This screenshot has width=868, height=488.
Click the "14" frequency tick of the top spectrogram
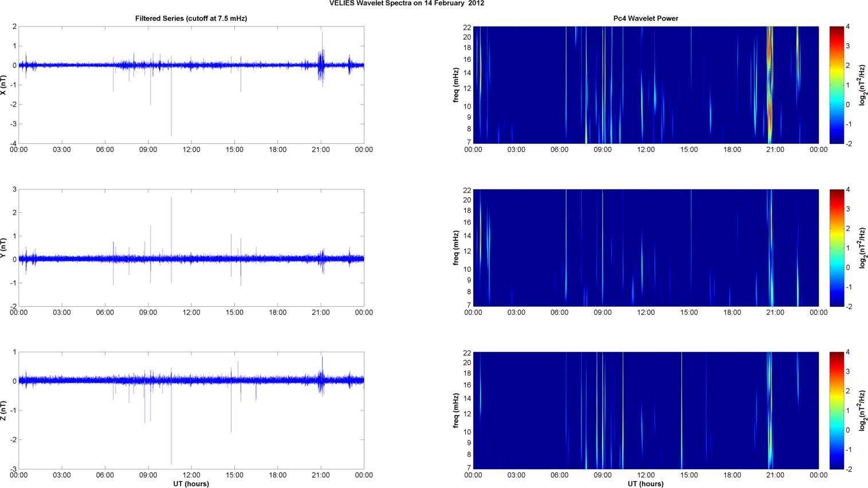click(x=467, y=73)
